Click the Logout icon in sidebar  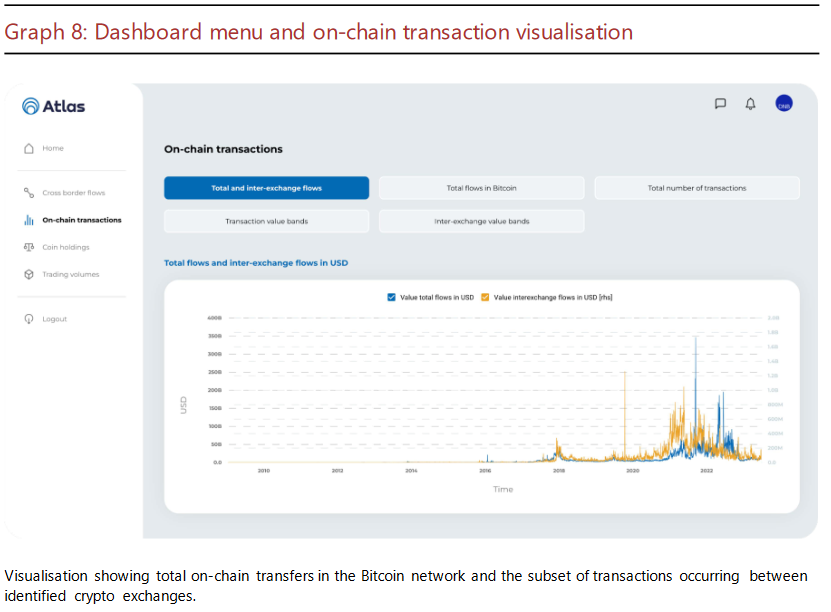point(29,319)
